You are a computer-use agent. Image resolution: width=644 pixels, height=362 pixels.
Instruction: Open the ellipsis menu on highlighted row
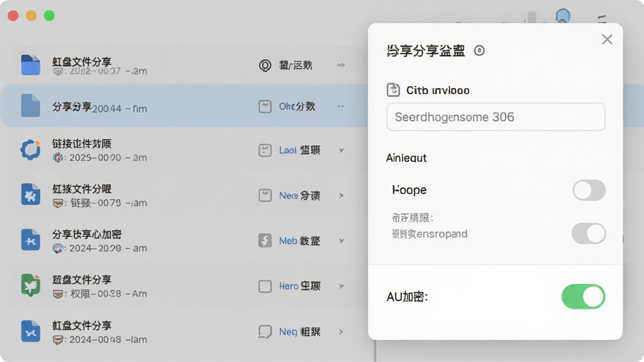click(x=340, y=106)
